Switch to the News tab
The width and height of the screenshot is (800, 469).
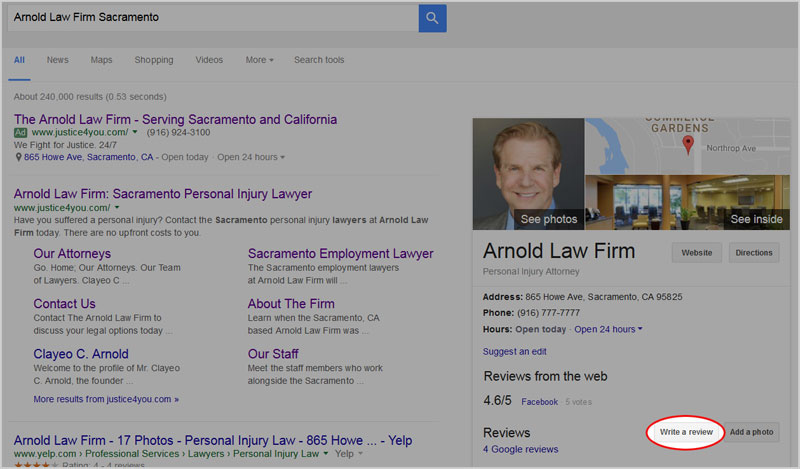click(58, 60)
